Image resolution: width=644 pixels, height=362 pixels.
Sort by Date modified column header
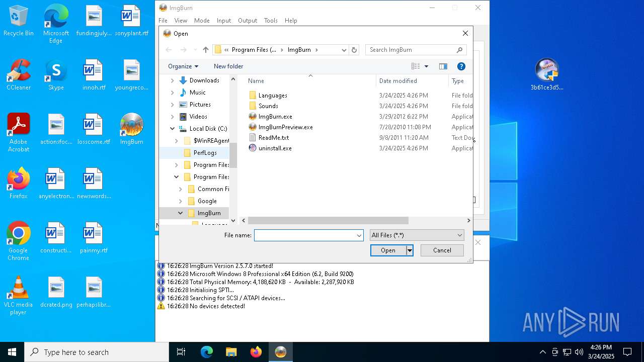coord(398,81)
